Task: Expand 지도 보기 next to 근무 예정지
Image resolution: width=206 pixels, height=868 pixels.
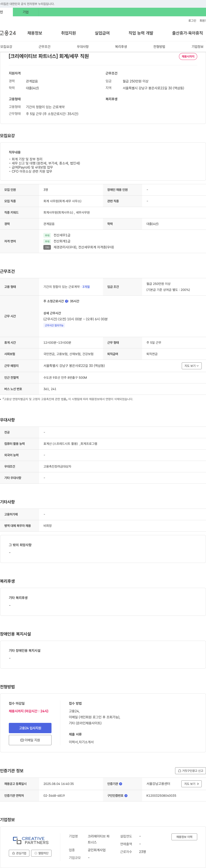Action: pos(192,366)
